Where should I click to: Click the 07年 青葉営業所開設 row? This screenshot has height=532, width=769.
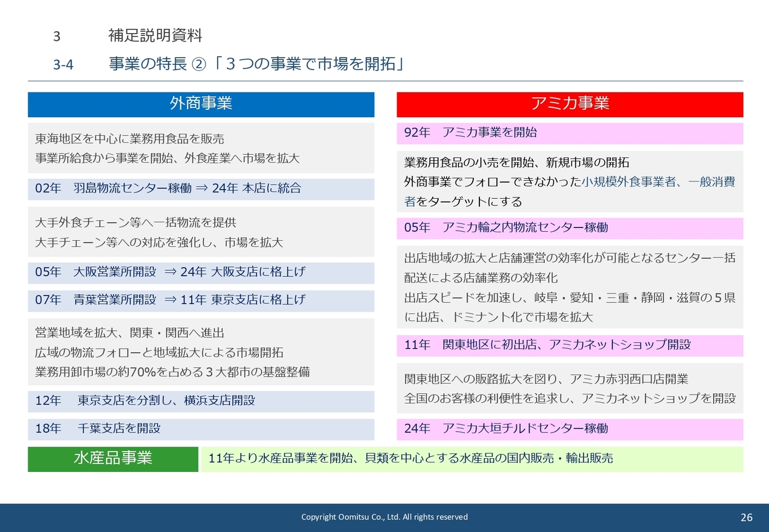(x=201, y=300)
